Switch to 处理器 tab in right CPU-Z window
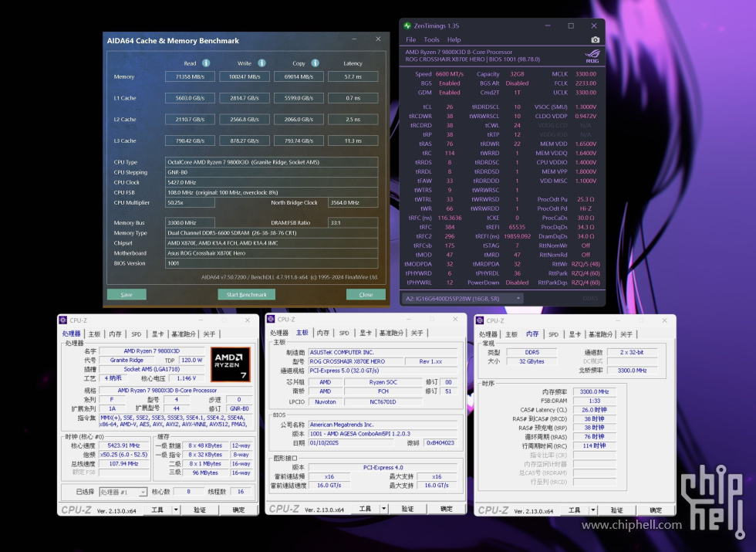The width and height of the screenshot is (756, 552). tap(488, 334)
